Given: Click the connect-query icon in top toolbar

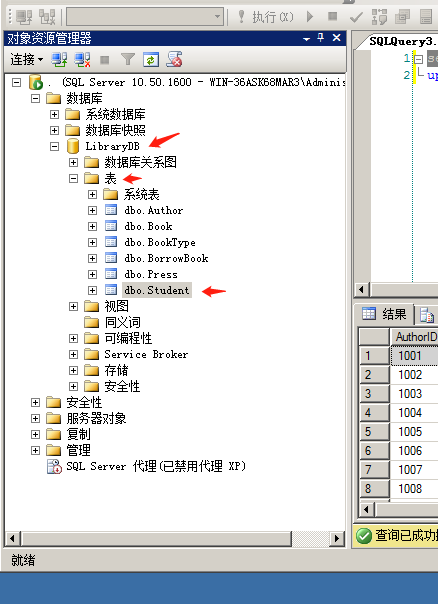Looking at the screenshot, I should pyautogui.click(x=24, y=17).
